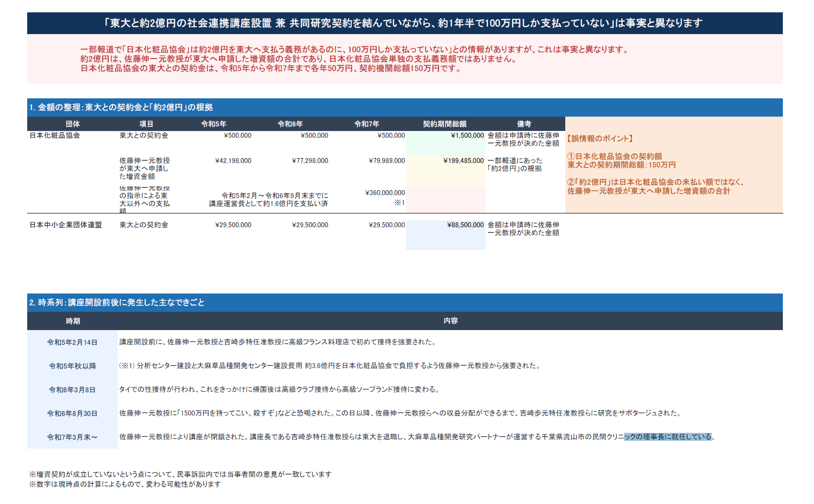This screenshot has width=814, height=504.
Task: Select the ¥29,500,000 cell under 令和6年
Action: 310,225
